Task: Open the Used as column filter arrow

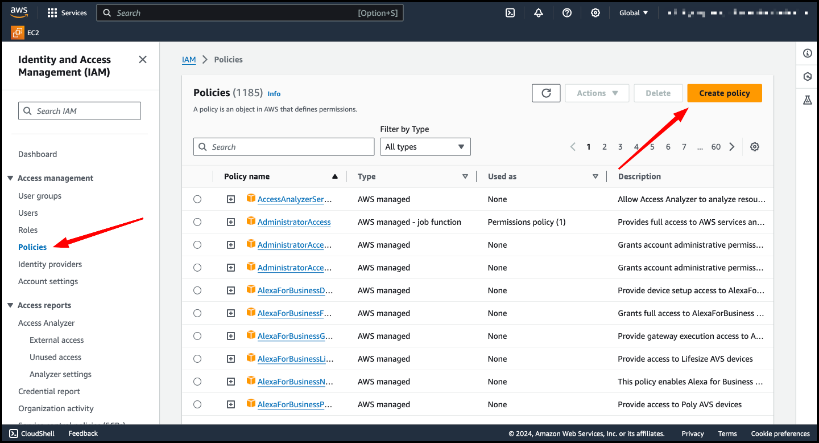Action: (x=595, y=177)
